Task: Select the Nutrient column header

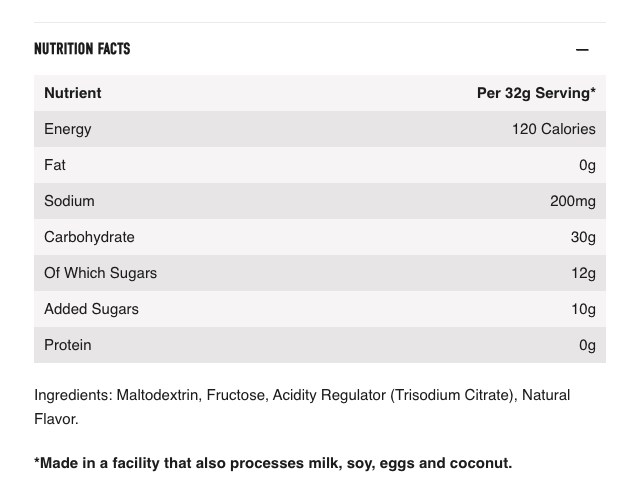Action: 73,93
